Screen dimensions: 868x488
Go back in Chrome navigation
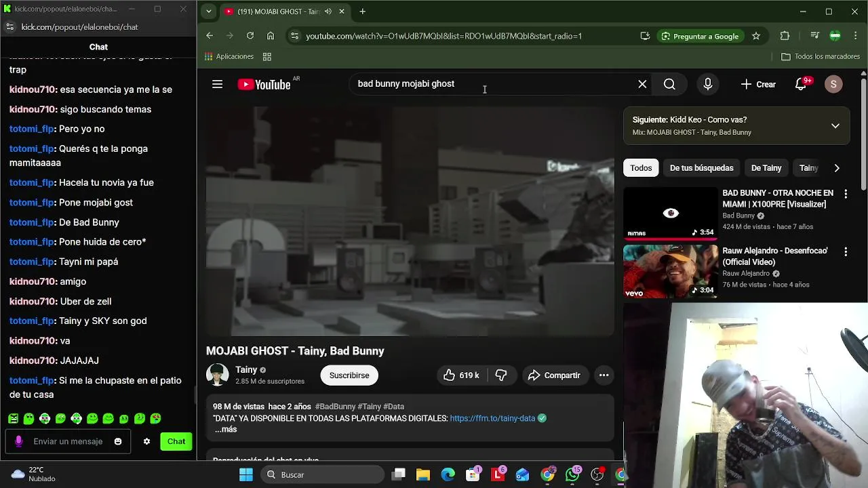[210, 36]
